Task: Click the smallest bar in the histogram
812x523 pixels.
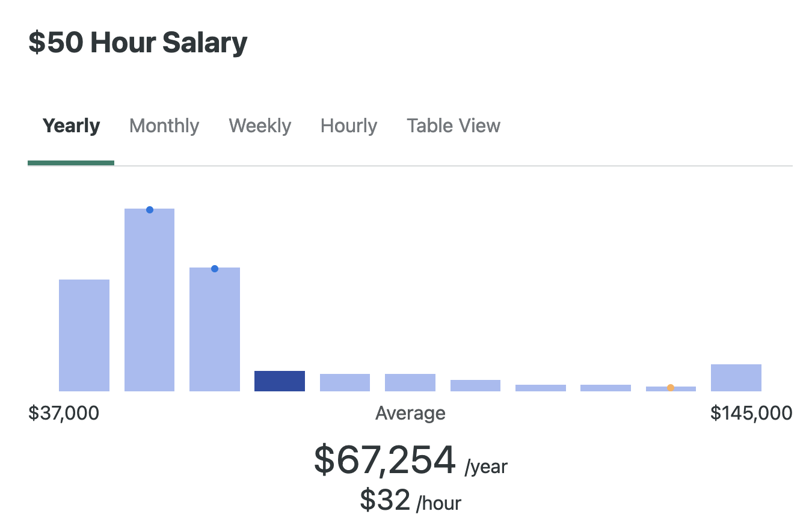Action: click(x=670, y=390)
